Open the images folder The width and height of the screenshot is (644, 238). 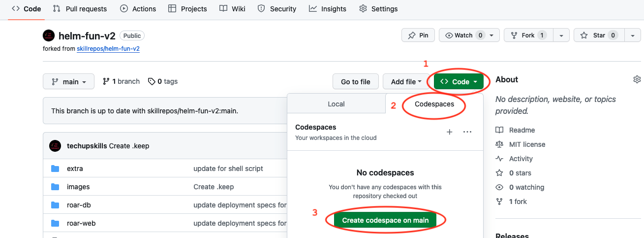click(78, 187)
